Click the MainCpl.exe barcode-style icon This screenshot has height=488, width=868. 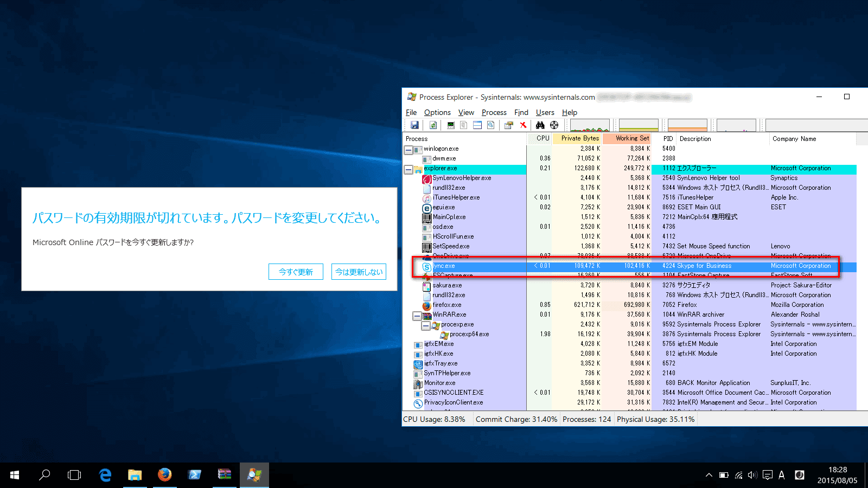427,217
